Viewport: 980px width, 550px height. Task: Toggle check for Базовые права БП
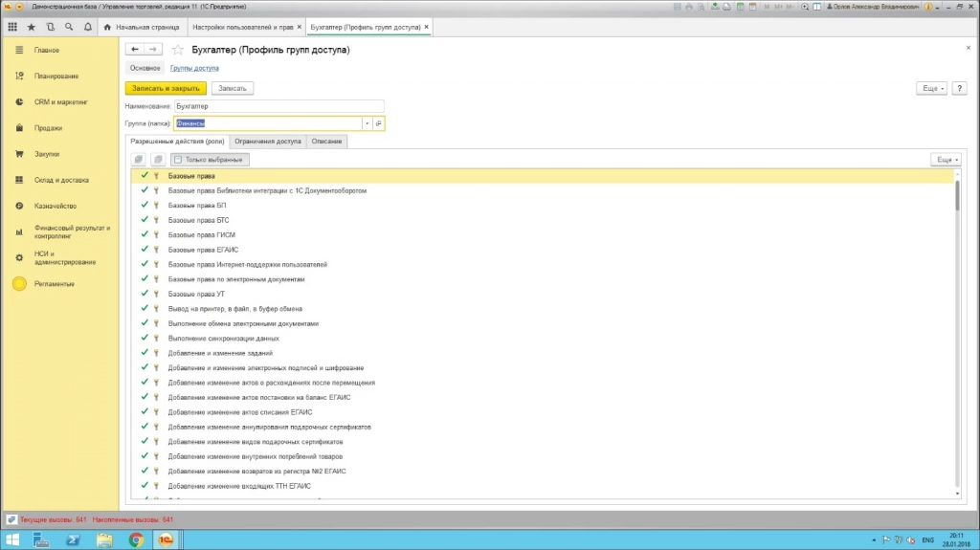(145, 205)
